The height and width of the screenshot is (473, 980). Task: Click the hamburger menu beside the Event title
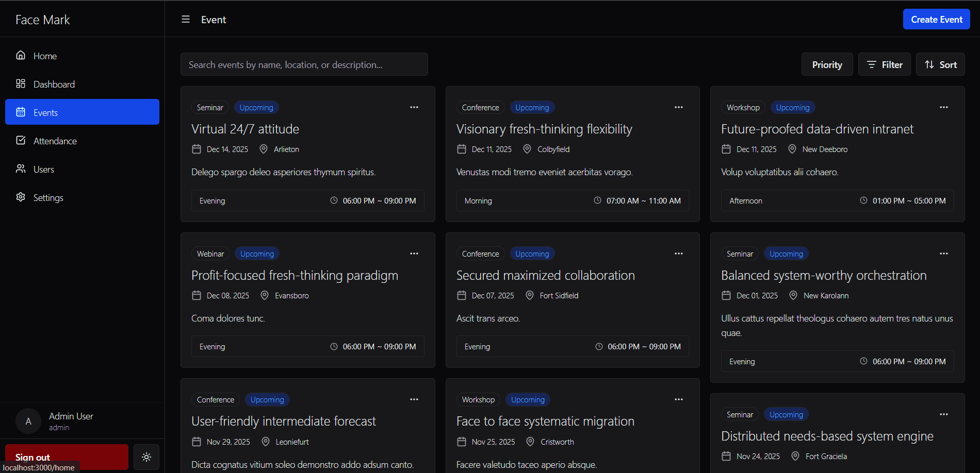[185, 19]
